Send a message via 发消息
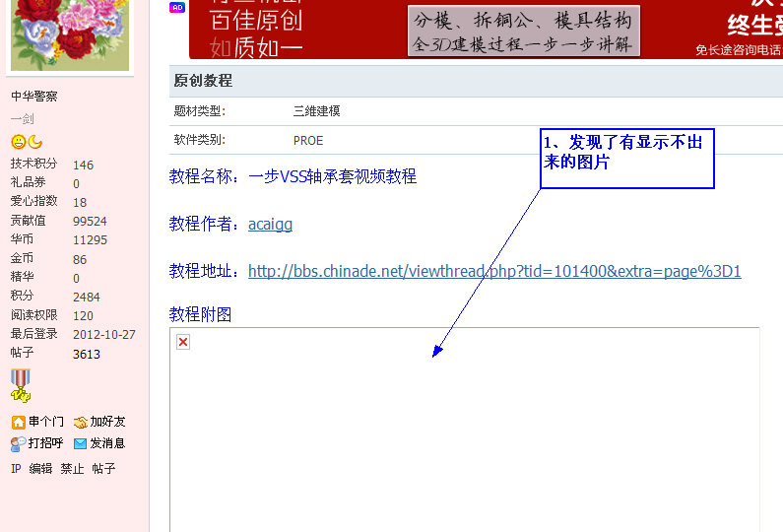783x532 pixels. pyautogui.click(x=107, y=443)
